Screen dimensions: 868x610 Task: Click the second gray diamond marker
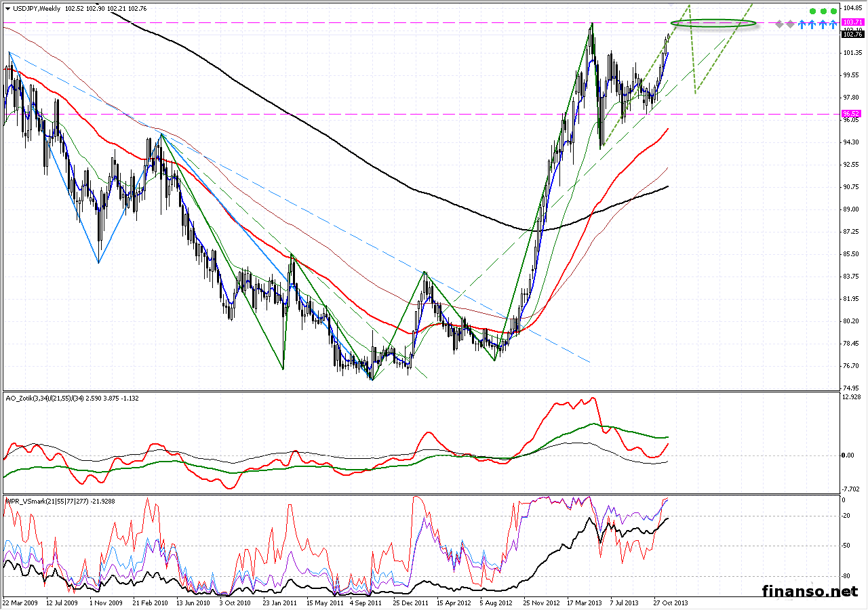click(790, 24)
